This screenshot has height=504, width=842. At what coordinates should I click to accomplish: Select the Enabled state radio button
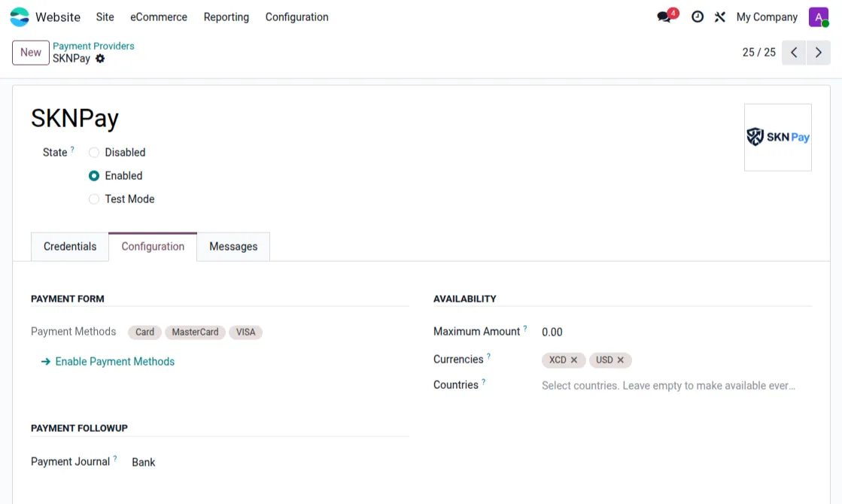(94, 176)
